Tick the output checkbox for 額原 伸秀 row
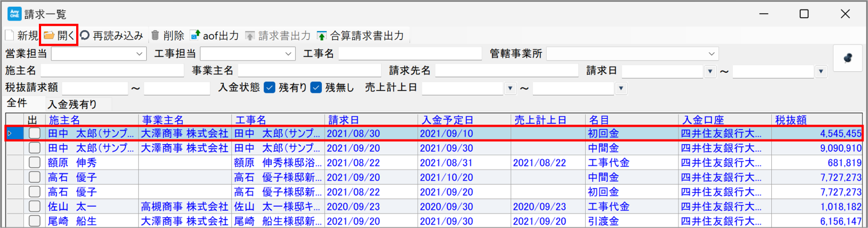Viewport: 868px width, 228px height. click(x=34, y=162)
